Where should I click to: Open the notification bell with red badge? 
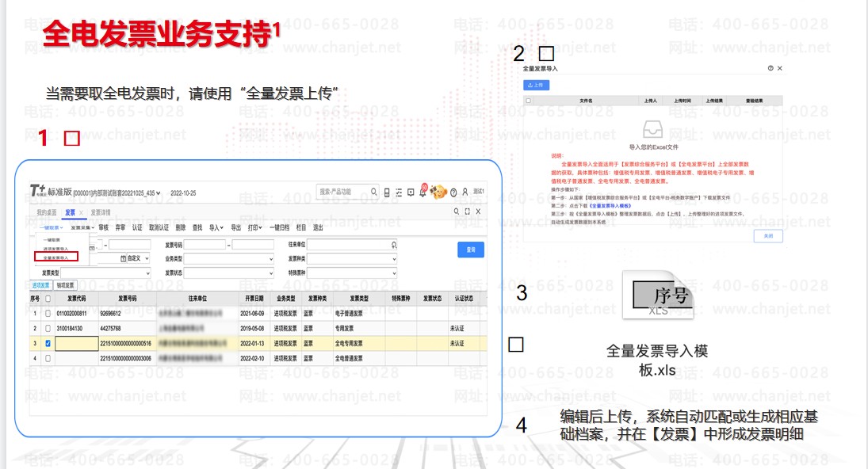click(423, 191)
